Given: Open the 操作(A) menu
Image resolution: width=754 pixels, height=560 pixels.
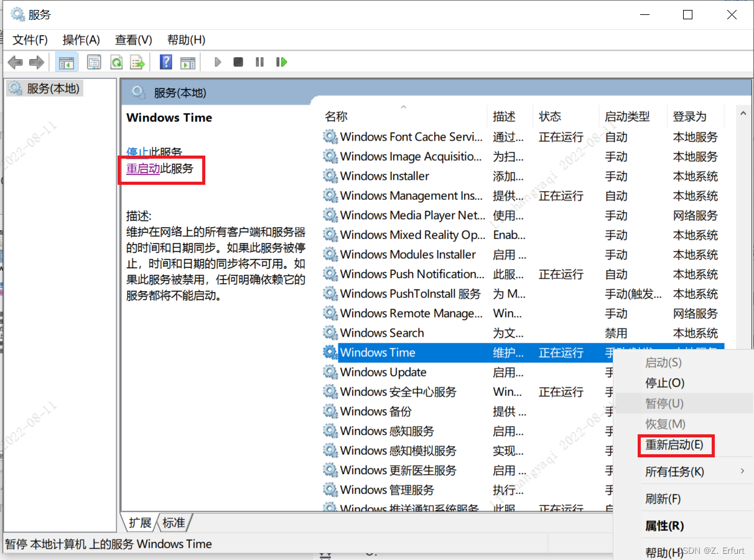Looking at the screenshot, I should click(x=81, y=40).
